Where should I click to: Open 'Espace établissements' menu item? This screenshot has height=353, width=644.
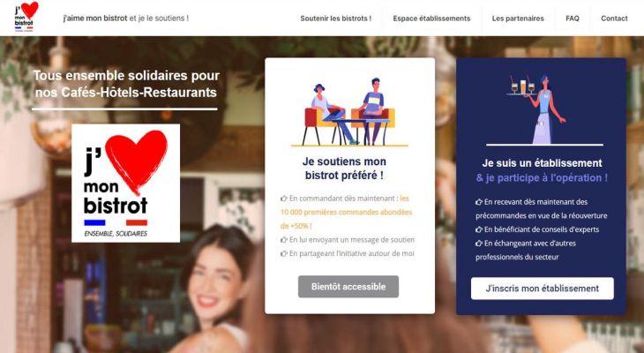tap(431, 19)
